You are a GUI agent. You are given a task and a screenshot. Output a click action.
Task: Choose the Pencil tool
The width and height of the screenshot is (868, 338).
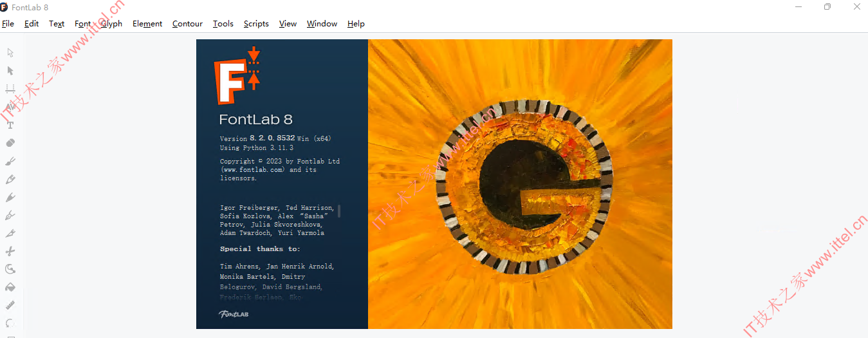click(x=10, y=179)
